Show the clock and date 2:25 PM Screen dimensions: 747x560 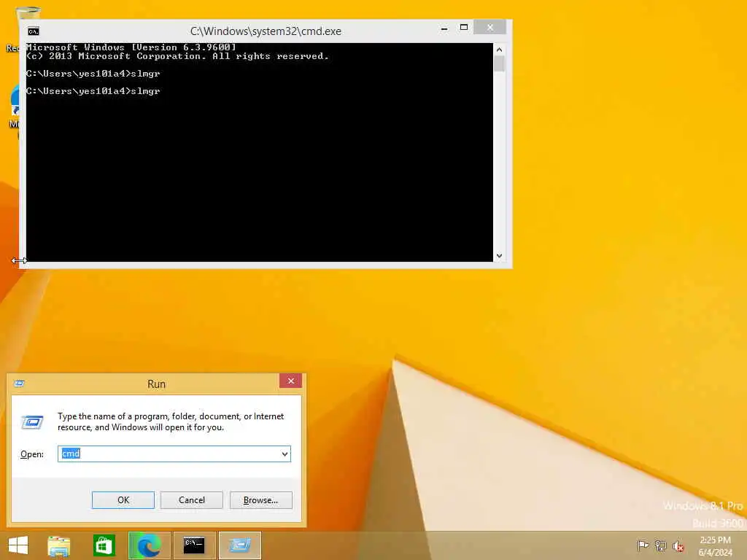(715, 546)
